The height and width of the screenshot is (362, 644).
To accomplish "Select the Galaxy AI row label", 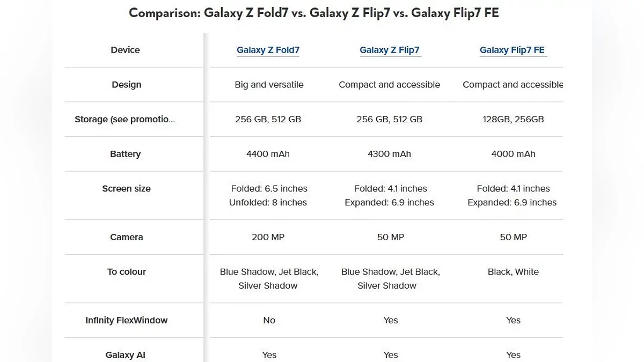I will coord(125,355).
